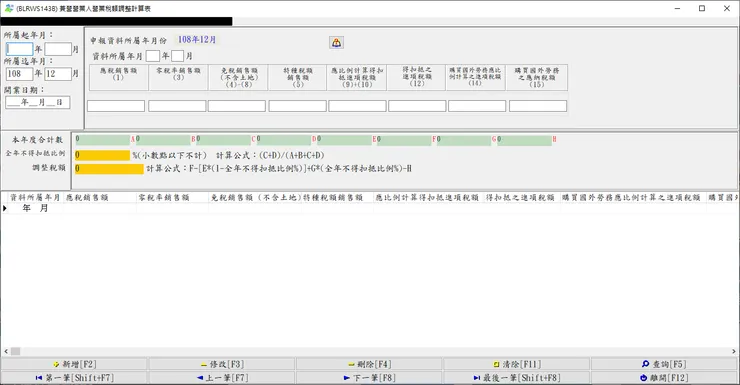The image size is (740, 385).
Task: Focus the 所屬起年月 year field
Action: (x=19, y=49)
